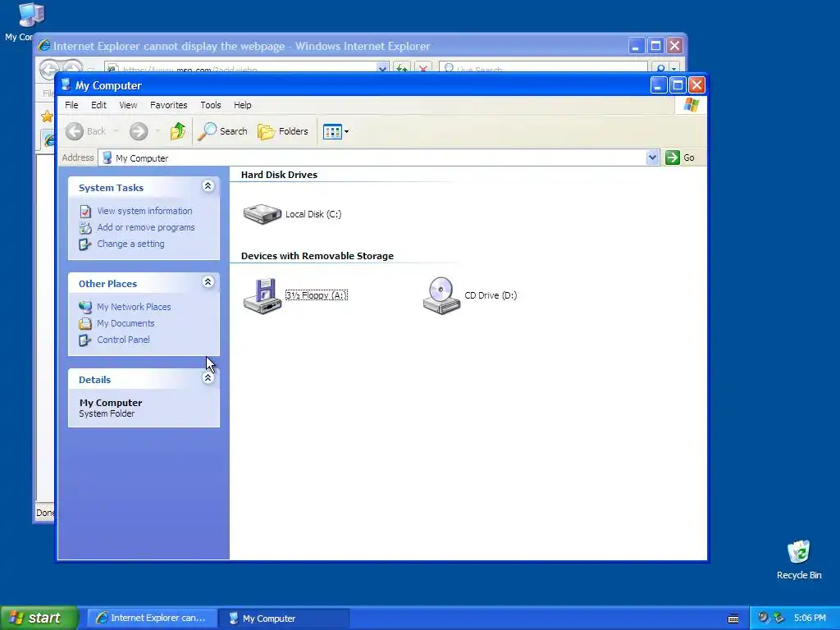The width and height of the screenshot is (840, 630).
Task: Open the View menu
Action: coord(128,105)
